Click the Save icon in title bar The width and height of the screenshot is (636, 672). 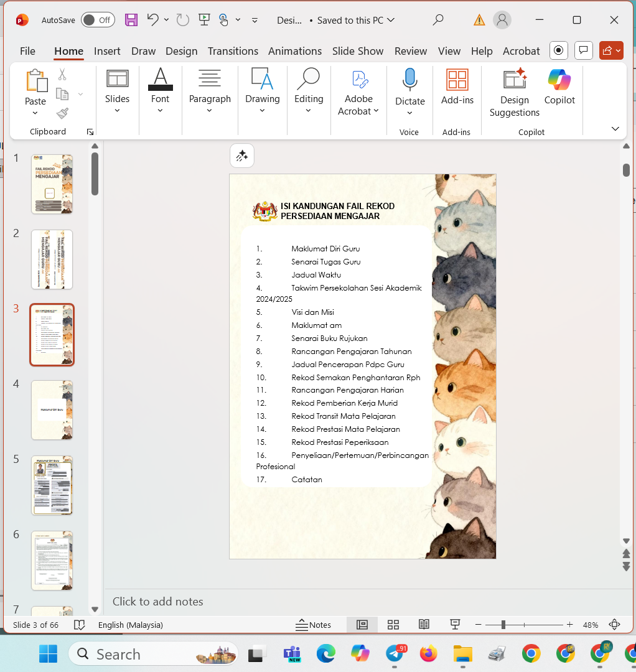(x=131, y=20)
